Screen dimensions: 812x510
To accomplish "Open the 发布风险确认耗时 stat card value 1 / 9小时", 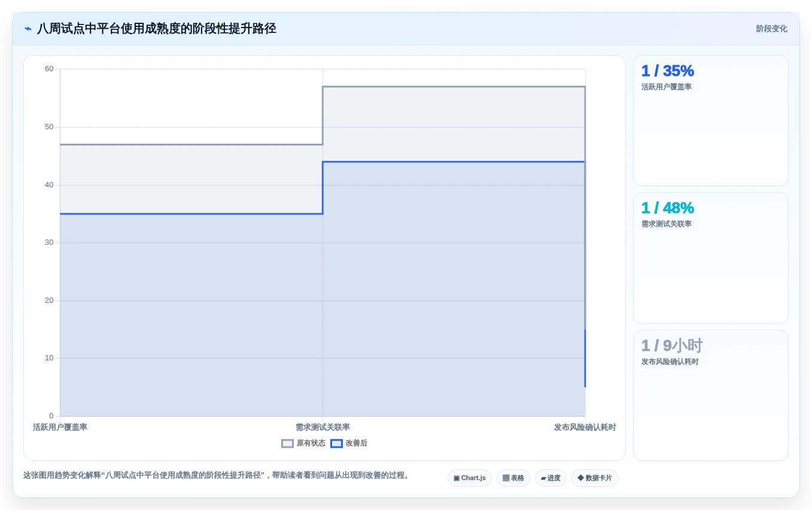I will tap(672, 345).
